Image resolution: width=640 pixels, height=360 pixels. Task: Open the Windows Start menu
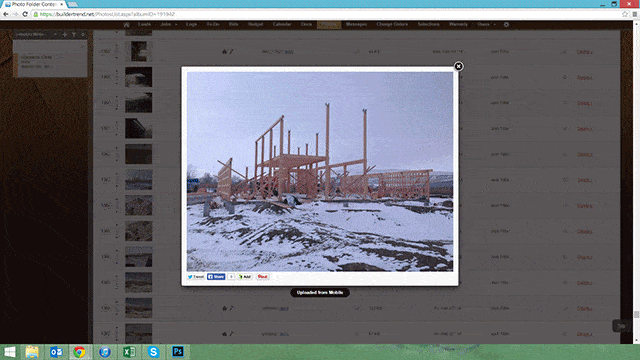pyautogui.click(x=9, y=352)
